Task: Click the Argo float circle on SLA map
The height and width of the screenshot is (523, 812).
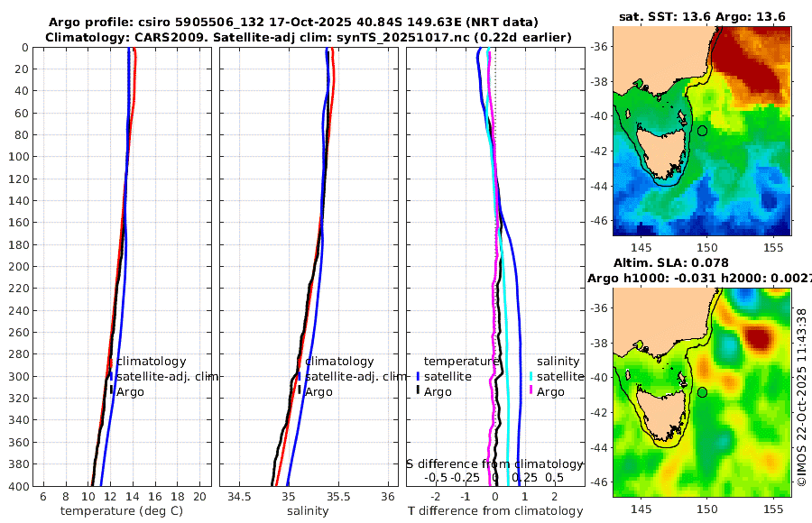Action: [702, 392]
